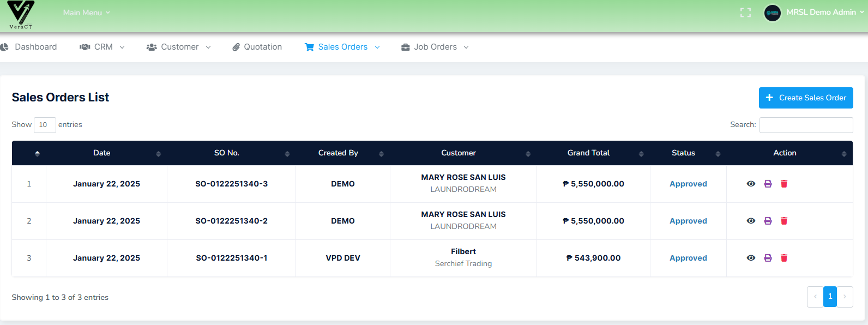Screen dimensions: 868x325
Task: Sort by the row number column
Action: [x=29, y=153]
